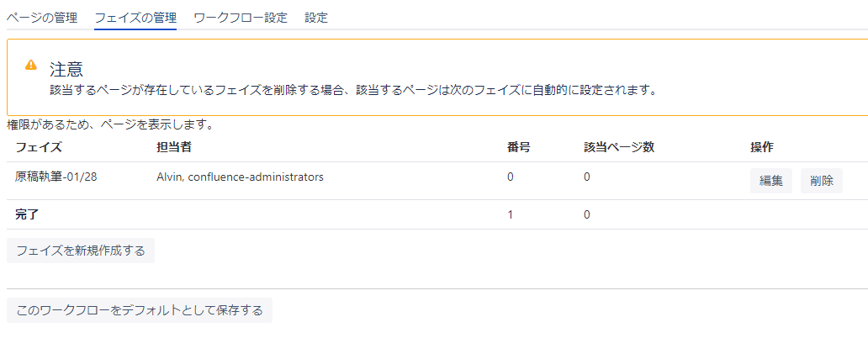Go to the 設定 tab
868x338 pixels.
tap(316, 18)
